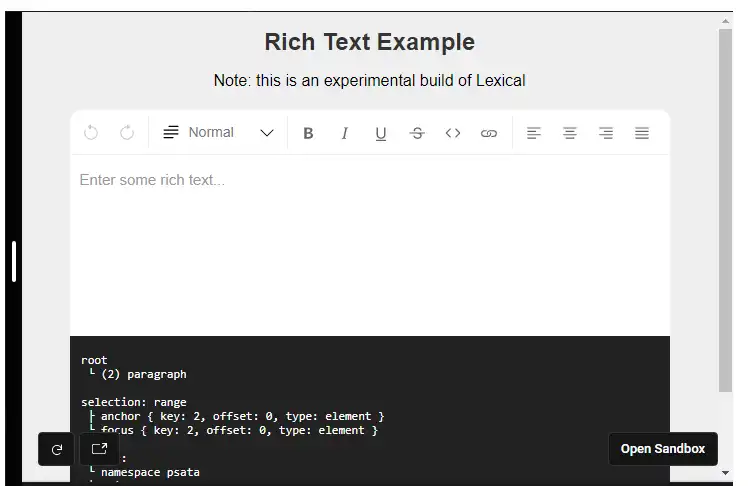This screenshot has width=748, height=486.
Task: Insert a link with chain icon
Action: [489, 133]
